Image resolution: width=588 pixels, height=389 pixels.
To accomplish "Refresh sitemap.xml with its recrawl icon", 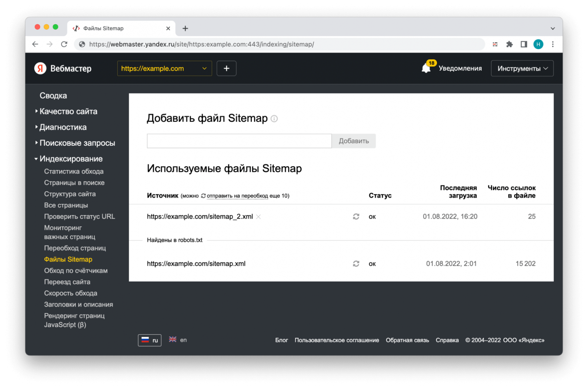I will (356, 264).
